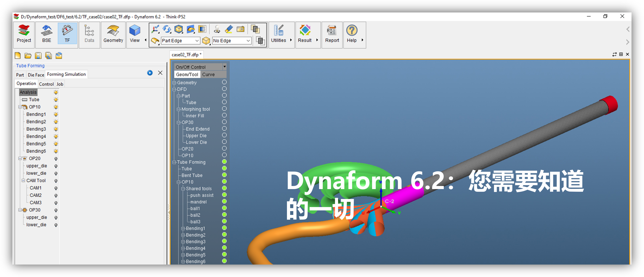Open the Project module

pos(24,35)
